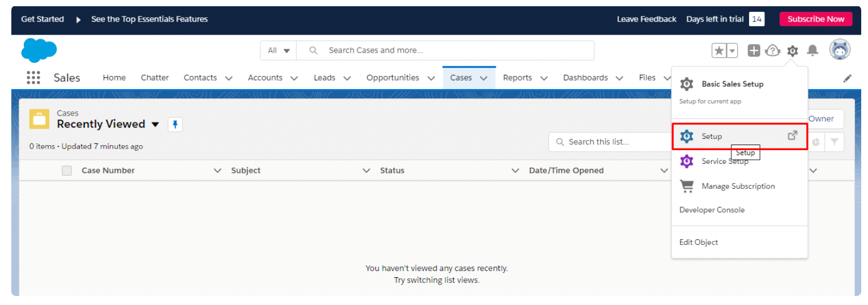Image resolution: width=868 pixels, height=305 pixels.
Task: Expand the Reports tab chevron
Action: point(544,78)
